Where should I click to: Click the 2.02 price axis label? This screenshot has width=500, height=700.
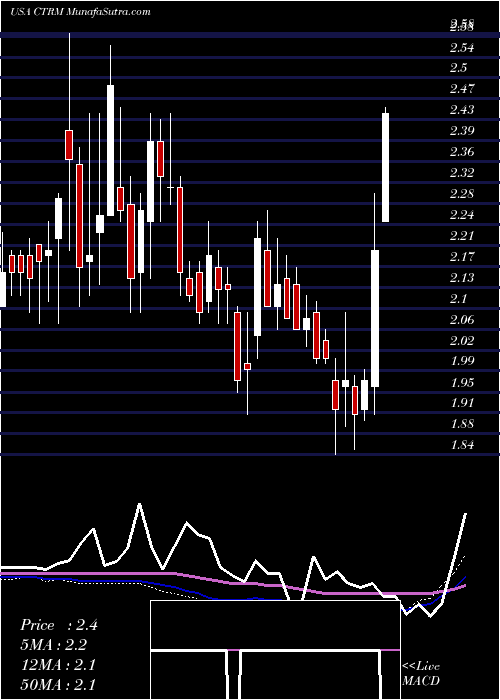(462, 341)
